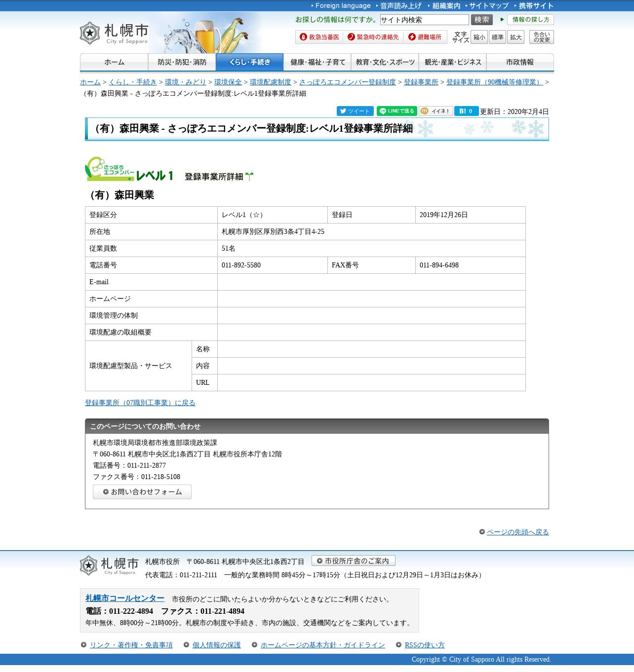
Task: Set text size to 拡大
Action: click(515, 37)
